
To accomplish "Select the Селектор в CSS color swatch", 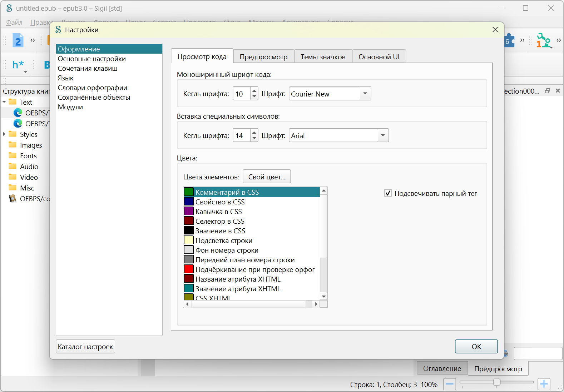I will (189, 221).
